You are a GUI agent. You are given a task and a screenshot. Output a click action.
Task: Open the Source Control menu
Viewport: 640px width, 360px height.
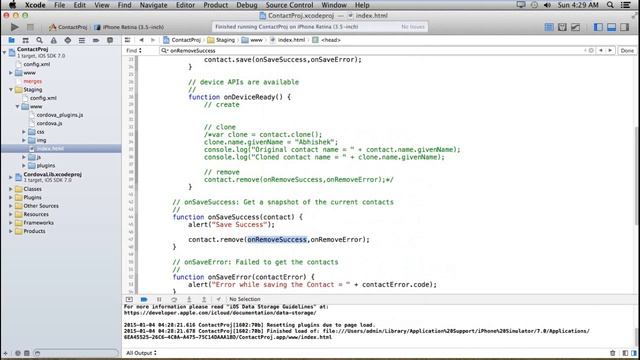(289, 5)
